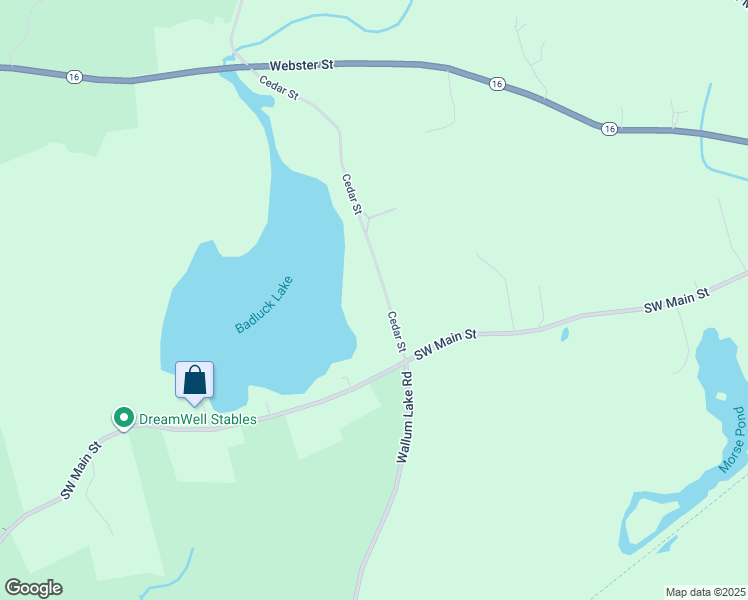Viewport: 748px width, 600px height.
Task: Click the lower left SW Main St label
Action: pos(81,471)
